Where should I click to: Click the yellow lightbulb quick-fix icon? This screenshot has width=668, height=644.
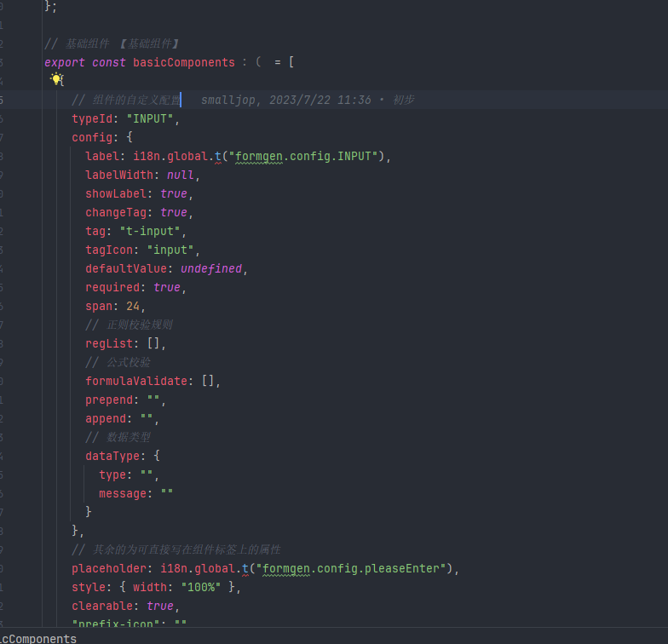click(x=56, y=78)
